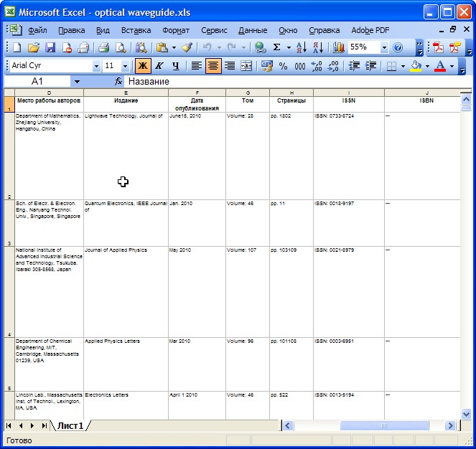Open the Формат menu
This screenshot has width=476, height=449.
tap(176, 30)
